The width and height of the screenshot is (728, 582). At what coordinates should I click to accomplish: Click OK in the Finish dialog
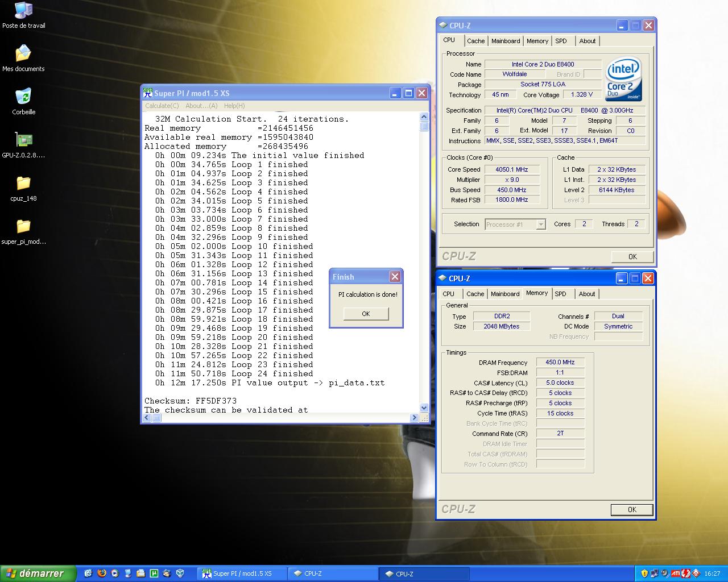pos(366,314)
